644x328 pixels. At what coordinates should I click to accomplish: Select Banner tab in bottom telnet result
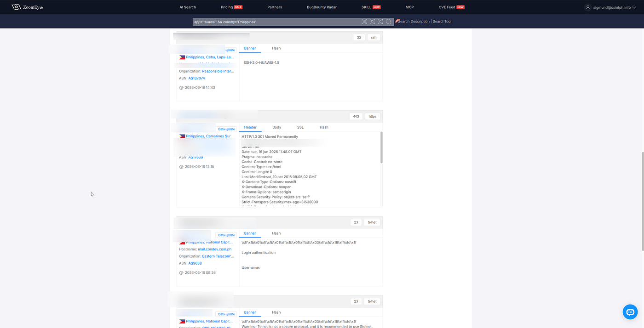coord(250,312)
